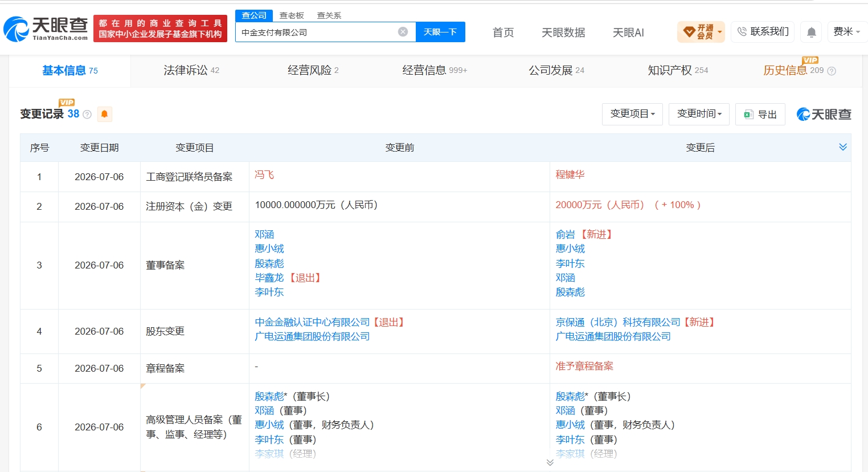Viewport: 868px width, 472px height.
Task: Open the 毕鑫龙 exited director link
Action: click(269, 278)
